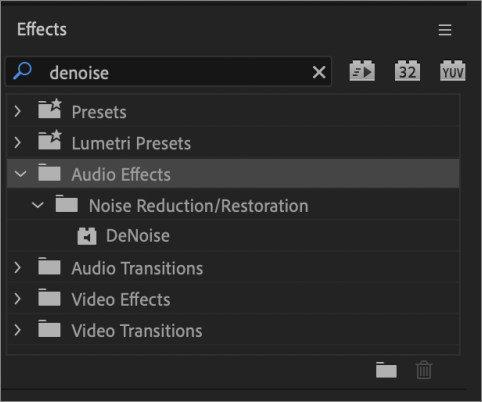Expand the Audio Transitions bin
482x402 pixels.
click(18, 268)
